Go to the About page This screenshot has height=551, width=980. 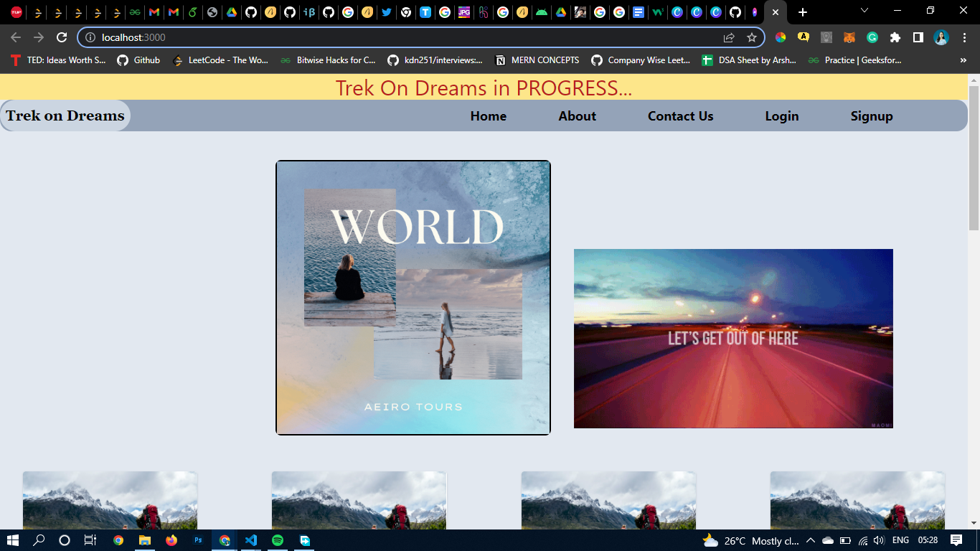(x=577, y=116)
